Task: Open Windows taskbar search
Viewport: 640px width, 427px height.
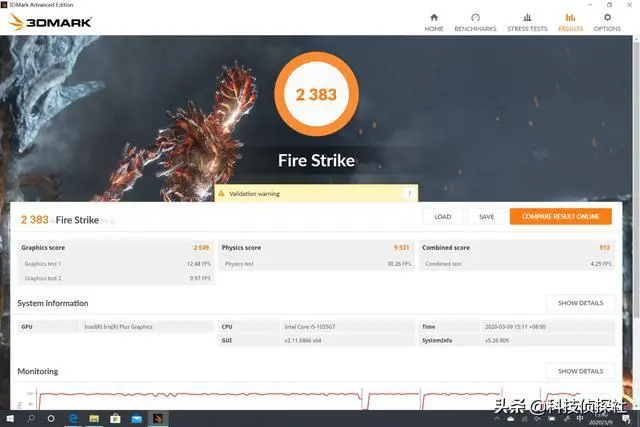Action: point(30,418)
